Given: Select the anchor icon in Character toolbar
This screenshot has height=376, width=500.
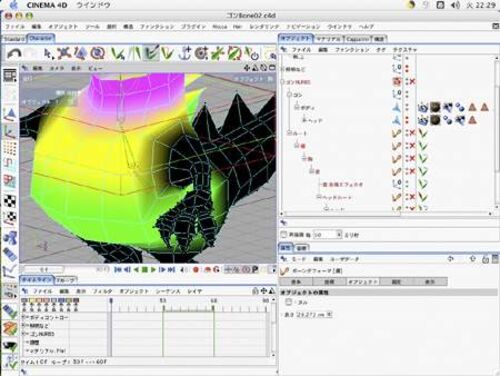Looking at the screenshot, I should 184,53.
